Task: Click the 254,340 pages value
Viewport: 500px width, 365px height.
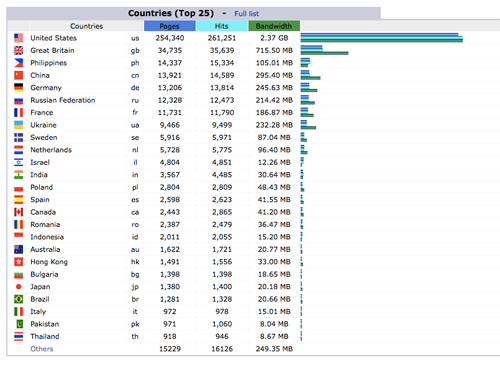Action: (170, 38)
